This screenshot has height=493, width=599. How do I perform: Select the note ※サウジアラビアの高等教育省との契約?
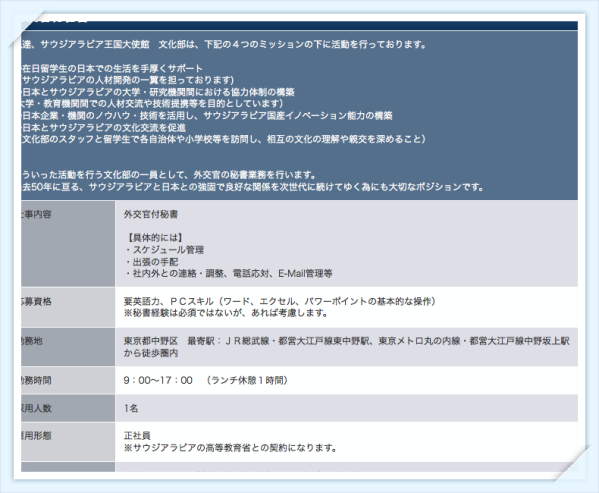coord(230,448)
